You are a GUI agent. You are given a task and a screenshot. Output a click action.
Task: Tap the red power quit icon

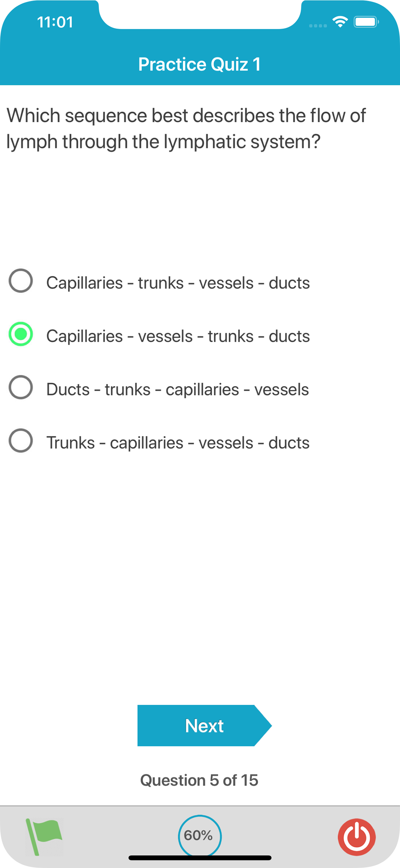[356, 837]
